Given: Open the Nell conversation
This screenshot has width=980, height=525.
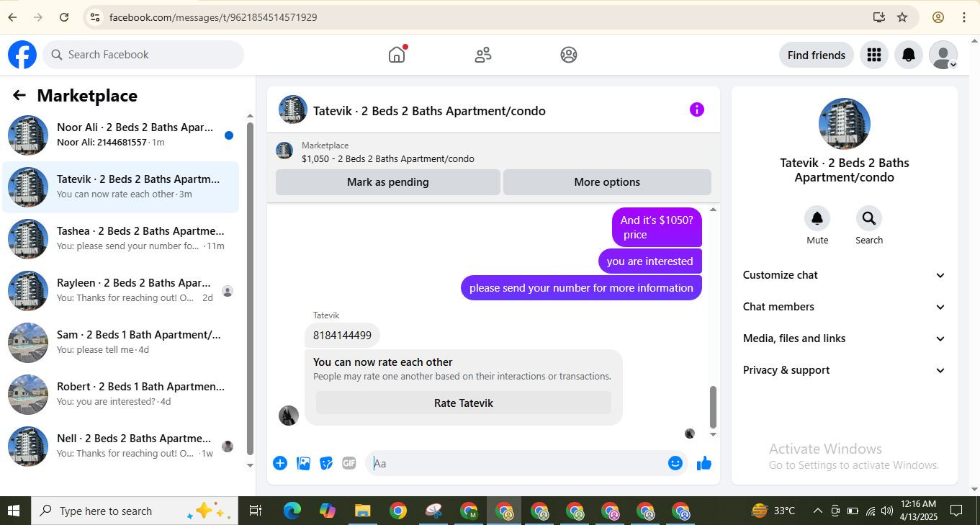Looking at the screenshot, I should coord(121,446).
